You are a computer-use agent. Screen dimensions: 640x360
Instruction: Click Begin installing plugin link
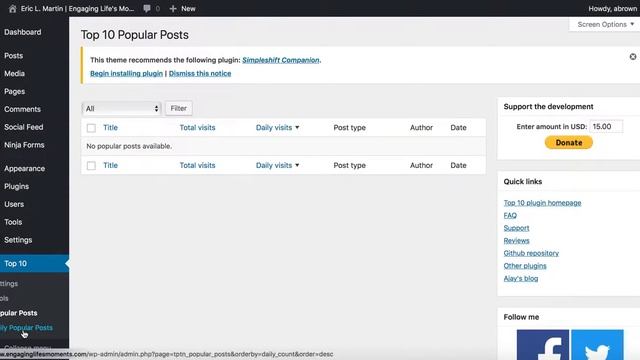click(x=126, y=73)
